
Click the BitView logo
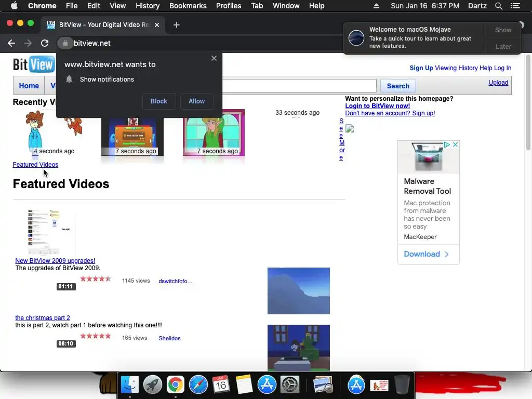pyautogui.click(x=33, y=64)
